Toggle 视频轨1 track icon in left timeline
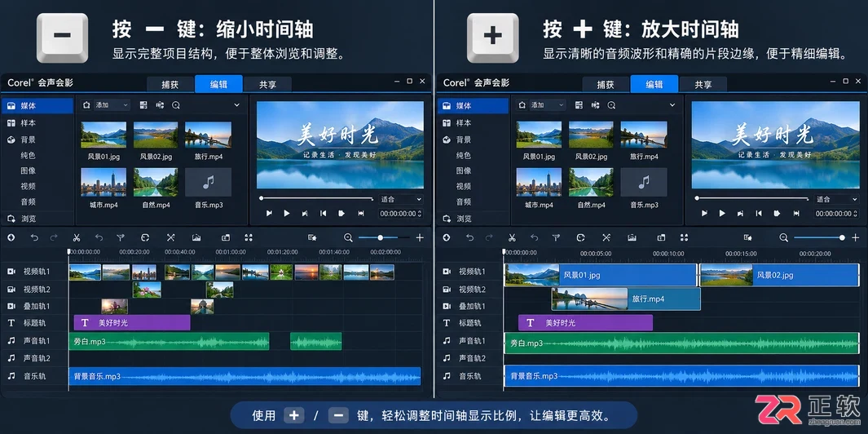Screen dimensions: 868x434 [11, 272]
